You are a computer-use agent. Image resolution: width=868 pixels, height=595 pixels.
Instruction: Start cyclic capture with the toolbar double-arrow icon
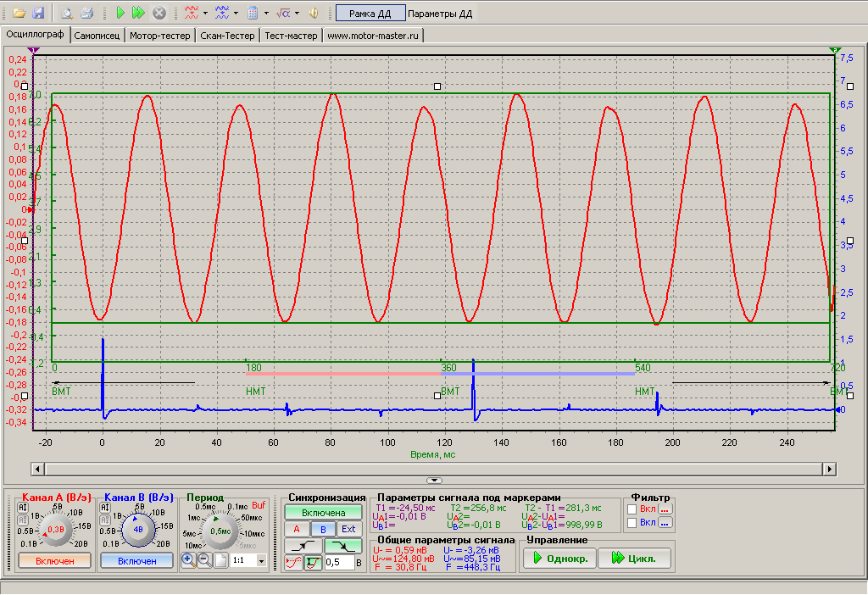click(x=138, y=13)
